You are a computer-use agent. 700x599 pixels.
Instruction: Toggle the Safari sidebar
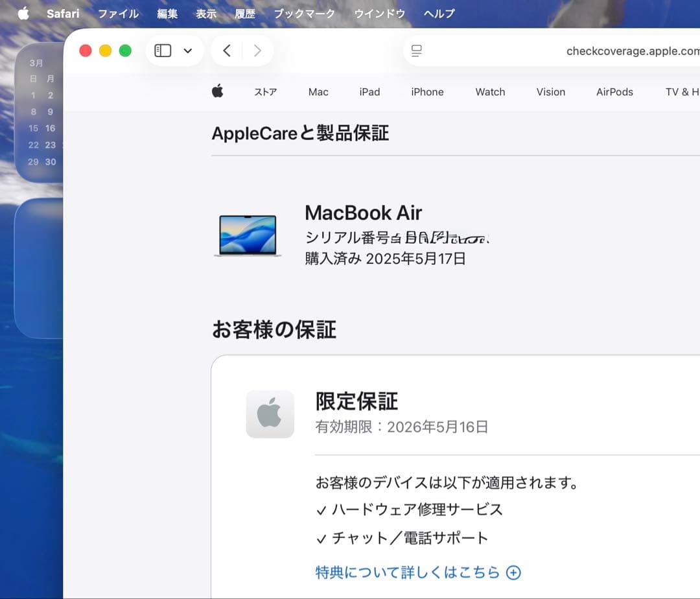pos(163,50)
